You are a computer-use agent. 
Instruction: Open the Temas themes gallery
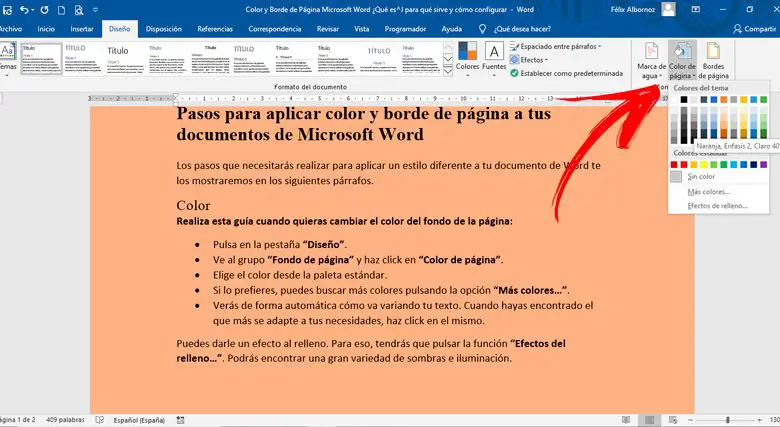[7, 61]
